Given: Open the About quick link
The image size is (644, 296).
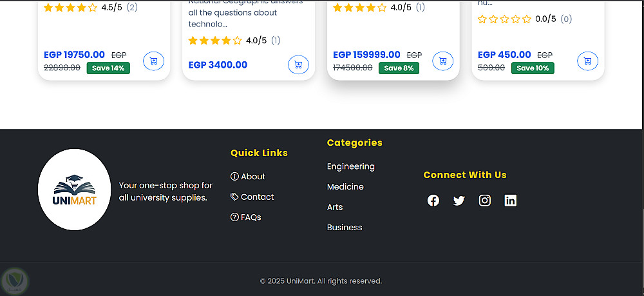Looking at the screenshot, I should 248,177.
